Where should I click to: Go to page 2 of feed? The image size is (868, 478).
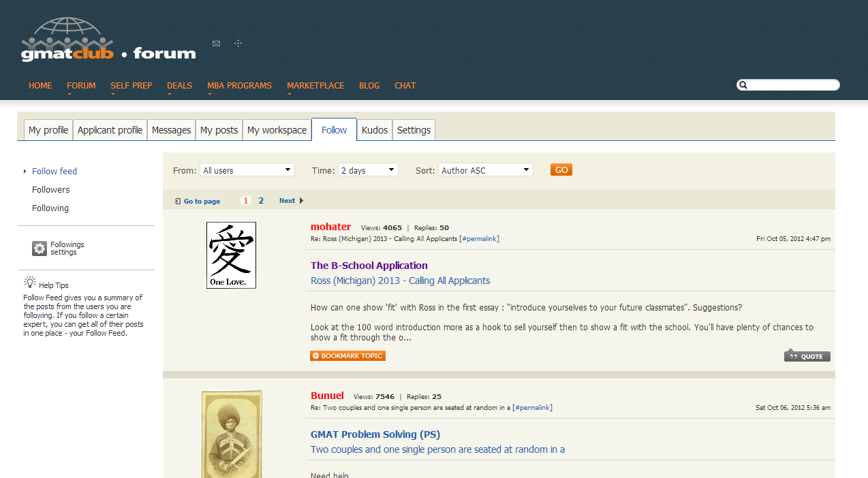pyautogui.click(x=261, y=201)
